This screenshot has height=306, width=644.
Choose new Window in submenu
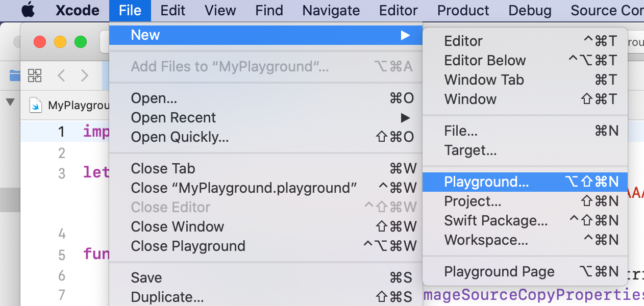point(525,99)
